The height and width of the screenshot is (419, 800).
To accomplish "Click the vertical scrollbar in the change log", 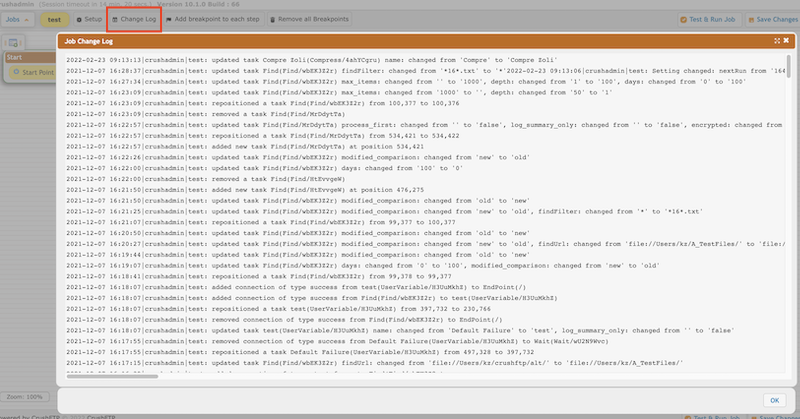I will (788, 66).
